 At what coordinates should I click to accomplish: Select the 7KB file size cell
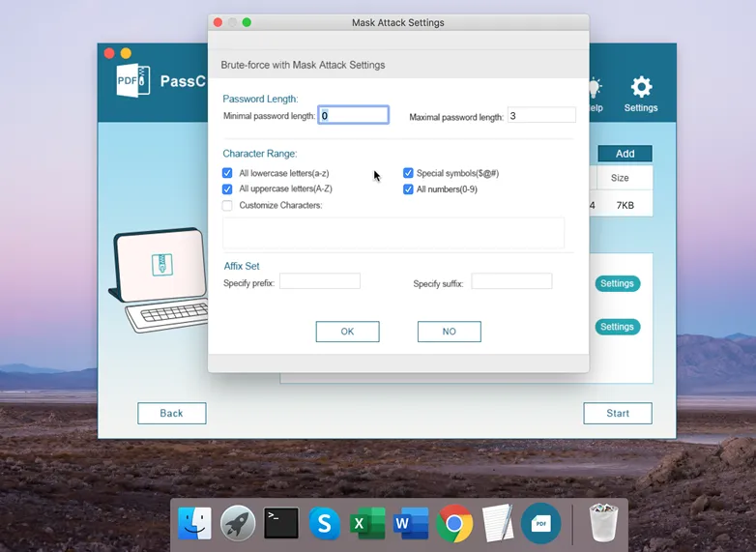(x=625, y=205)
